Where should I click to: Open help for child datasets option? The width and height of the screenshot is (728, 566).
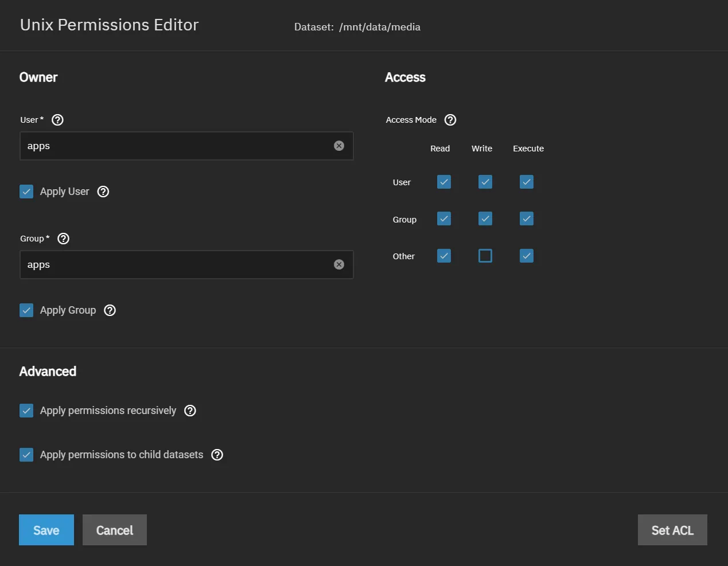click(x=217, y=455)
